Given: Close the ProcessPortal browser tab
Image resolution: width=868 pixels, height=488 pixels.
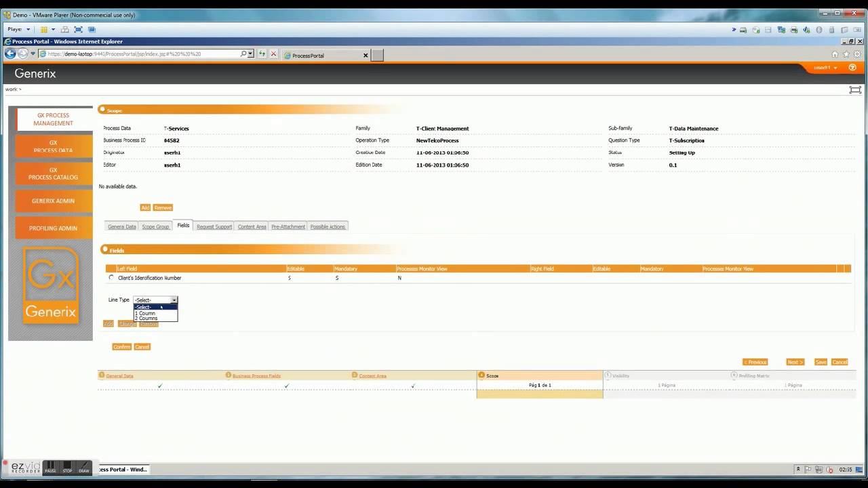Looking at the screenshot, I should (366, 56).
